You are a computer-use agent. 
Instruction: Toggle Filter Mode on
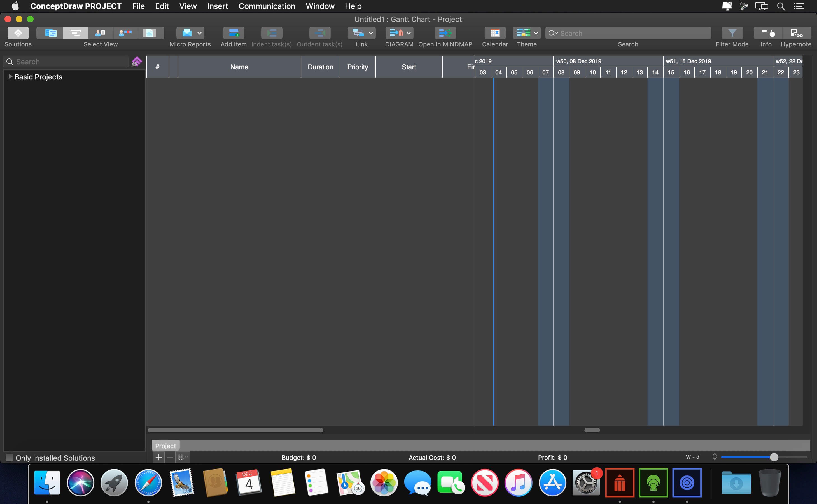coord(732,33)
